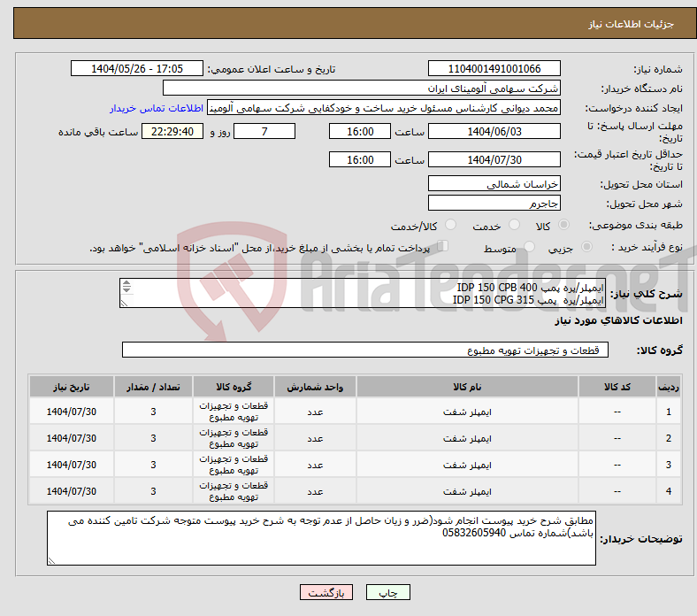Click the scroll down arrow in شرح کلی نیاز box
This screenshot has height=616, width=697.
pos(126,289)
